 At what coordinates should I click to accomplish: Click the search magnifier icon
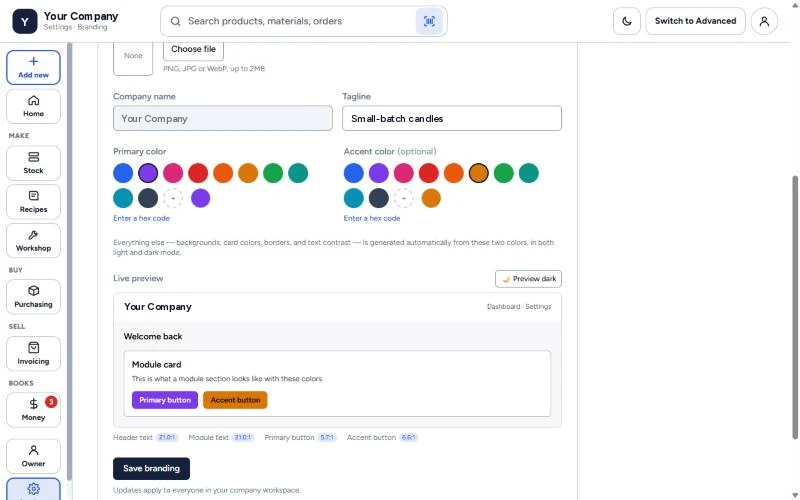(176, 21)
